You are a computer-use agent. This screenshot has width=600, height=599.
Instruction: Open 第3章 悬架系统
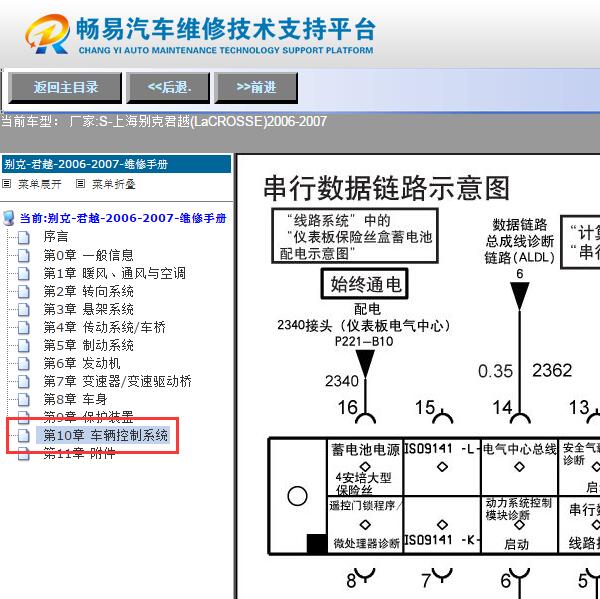88,309
